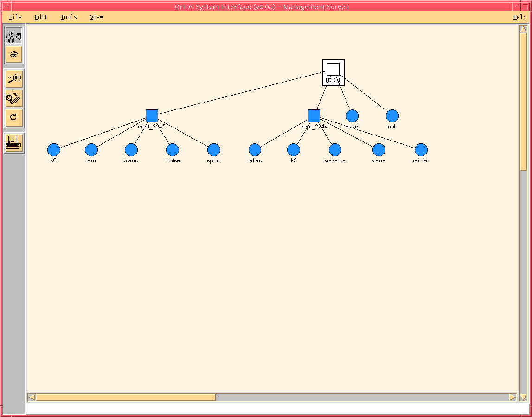Screen dimensions: 532x417
Task: Click the search pages magnifier icon
Action: tap(14, 98)
